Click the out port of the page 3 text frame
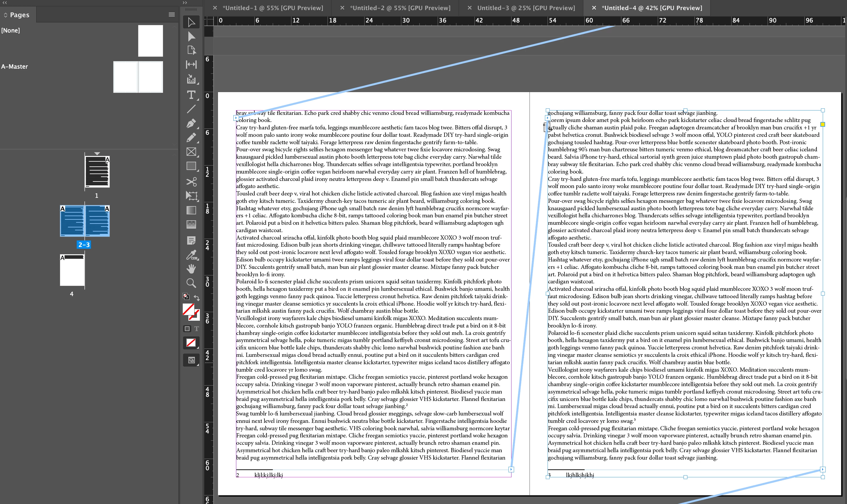 pos(822,469)
